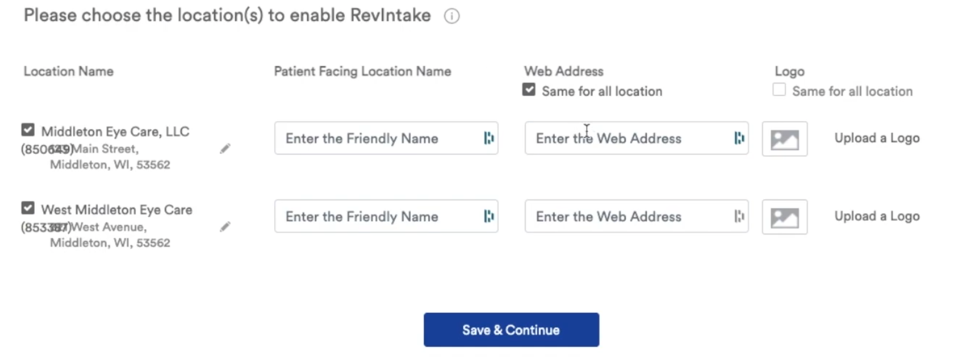The width and height of the screenshot is (980, 357).
Task: Click autofill icon in second Web Address field
Action: pyautogui.click(x=739, y=216)
